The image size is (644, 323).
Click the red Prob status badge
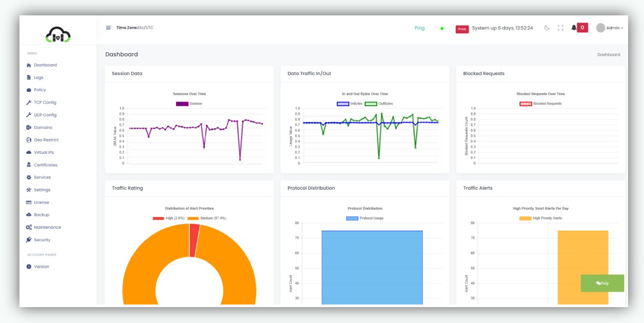pos(462,29)
